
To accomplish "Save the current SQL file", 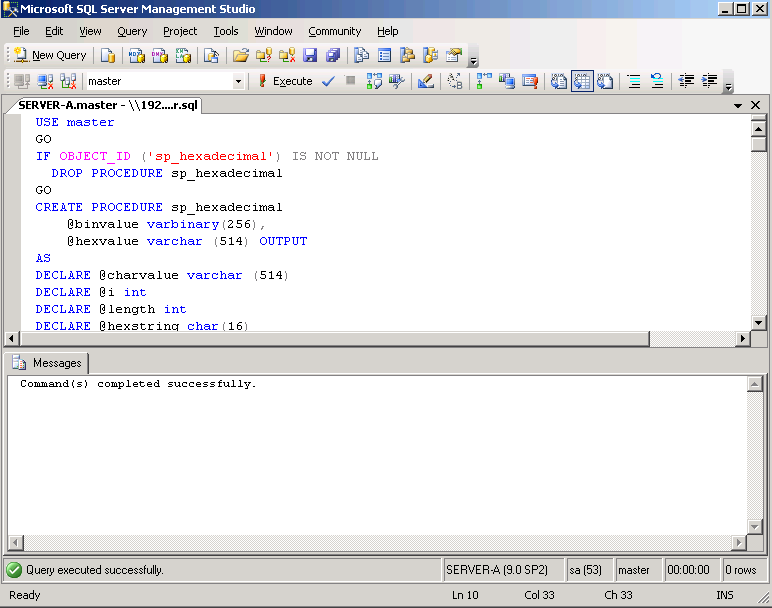I will [310, 56].
